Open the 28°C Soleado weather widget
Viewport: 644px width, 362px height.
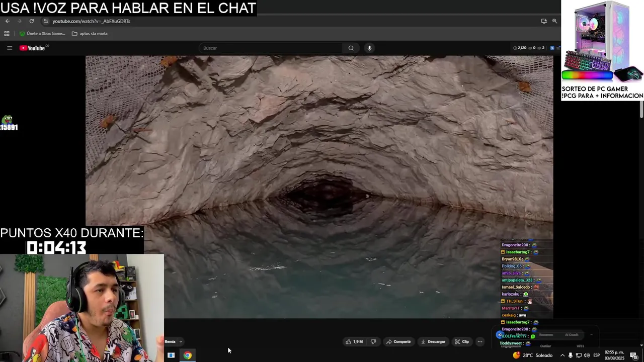tap(533, 355)
